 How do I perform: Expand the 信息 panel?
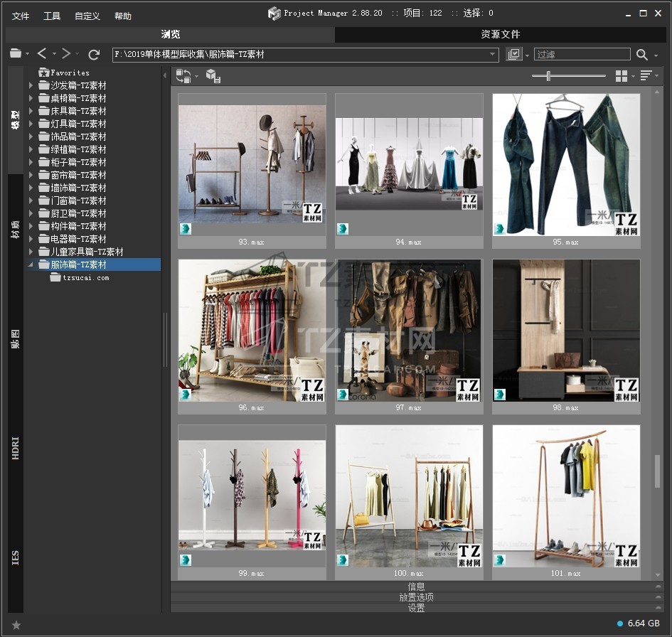coord(417,587)
